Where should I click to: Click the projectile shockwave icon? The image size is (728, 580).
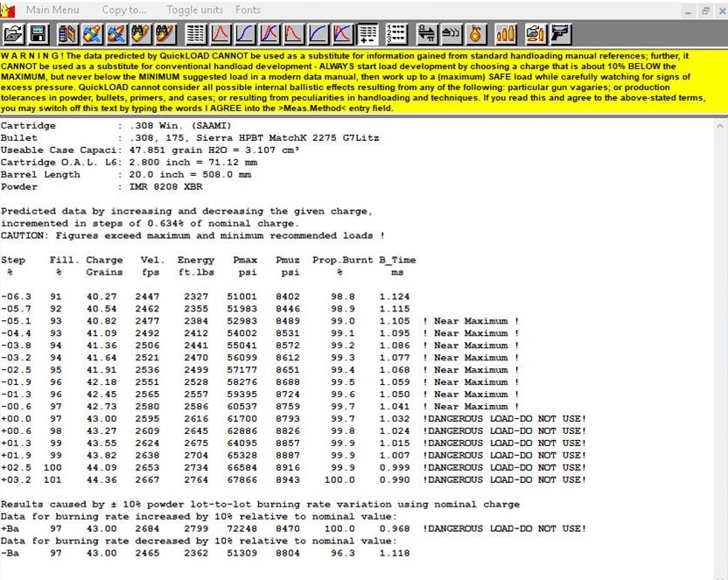tap(451, 34)
